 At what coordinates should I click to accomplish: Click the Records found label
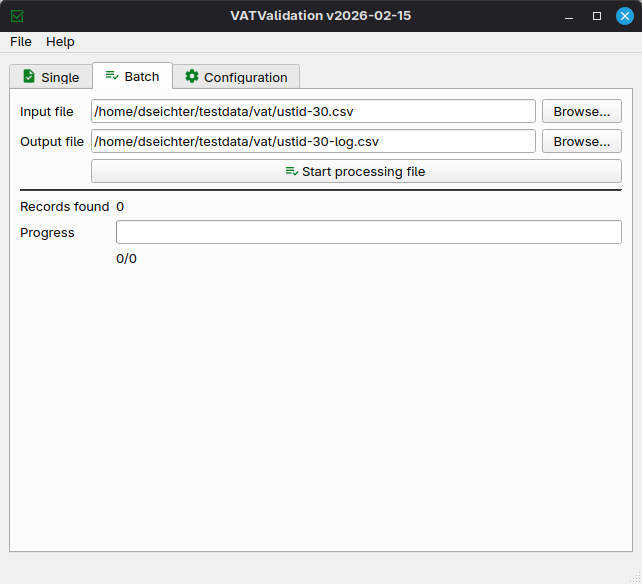click(64, 207)
